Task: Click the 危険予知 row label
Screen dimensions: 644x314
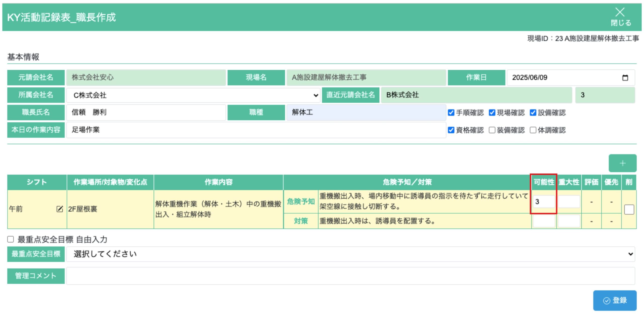Action: [x=301, y=201]
